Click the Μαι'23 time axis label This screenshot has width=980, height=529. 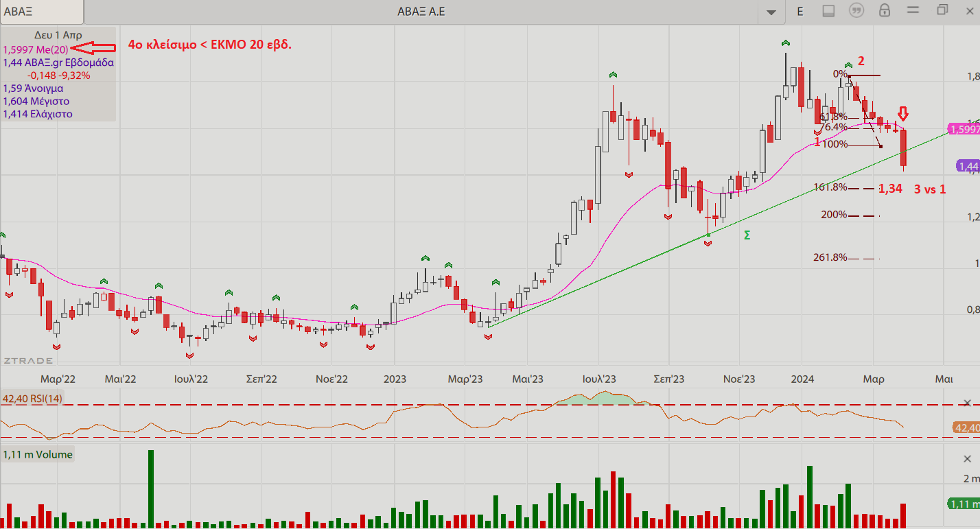[528, 379]
